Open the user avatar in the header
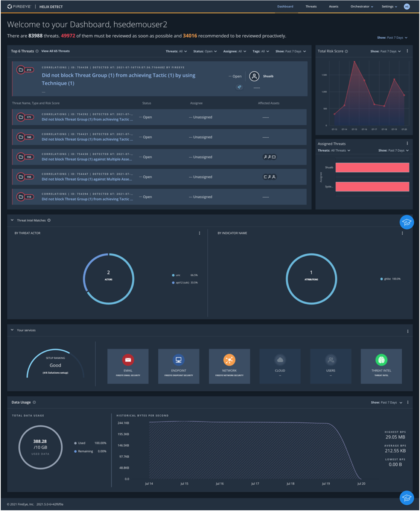The image size is (420, 511). tap(407, 6)
